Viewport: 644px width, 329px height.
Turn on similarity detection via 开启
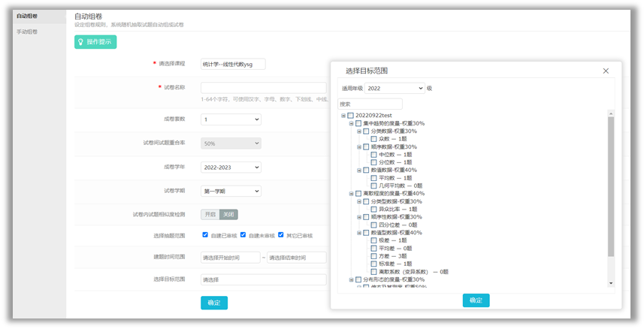[x=210, y=214]
